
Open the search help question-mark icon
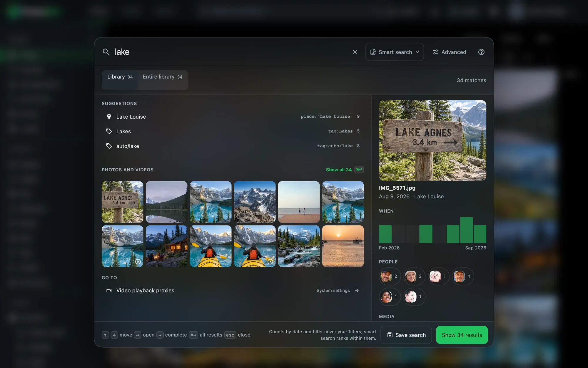click(481, 52)
